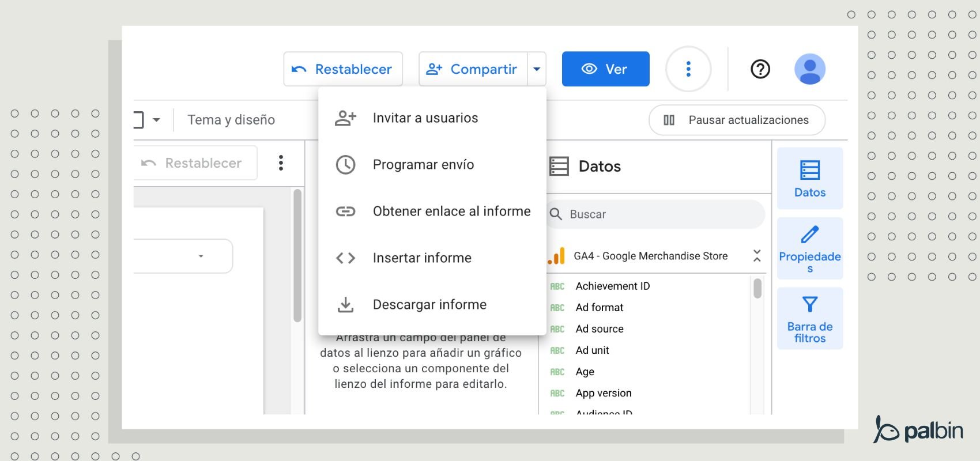
Task: Select Obtener enlace al informe
Action: click(432, 211)
